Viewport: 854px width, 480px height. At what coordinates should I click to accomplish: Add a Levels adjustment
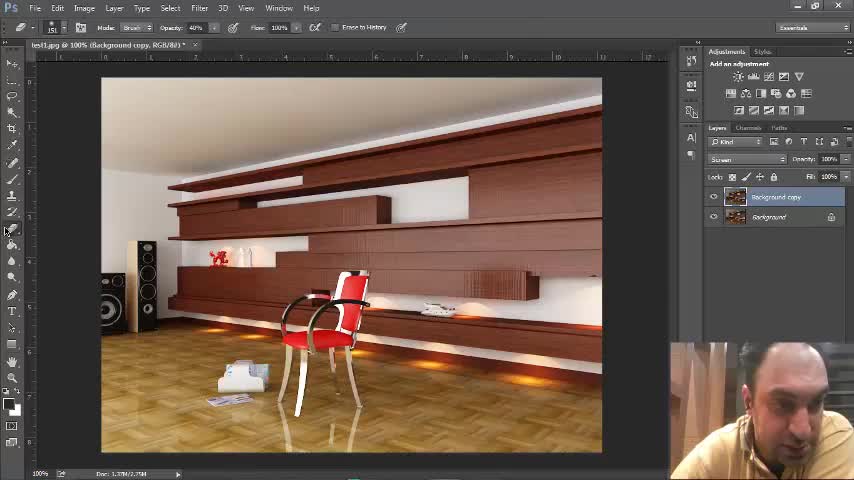coord(753,77)
